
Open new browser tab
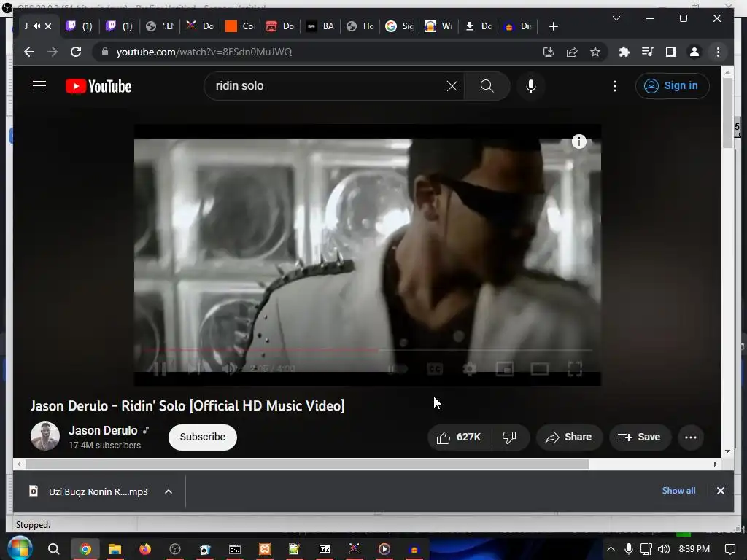point(553,26)
